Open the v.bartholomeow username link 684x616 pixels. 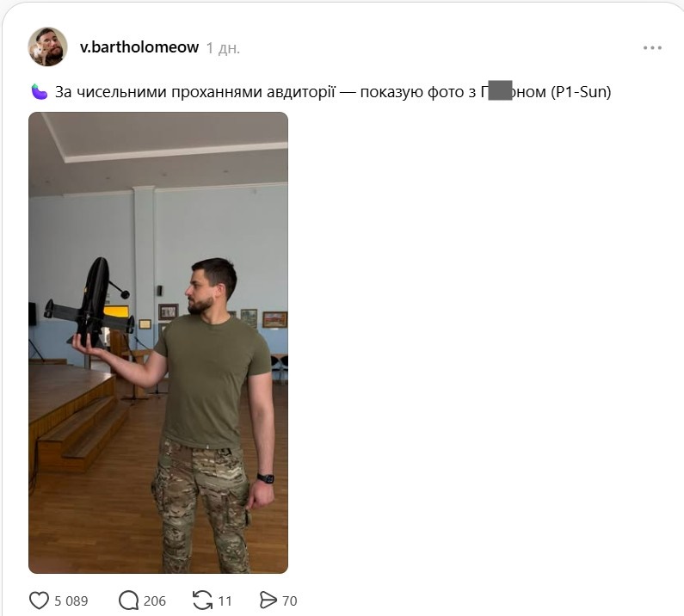click(139, 47)
